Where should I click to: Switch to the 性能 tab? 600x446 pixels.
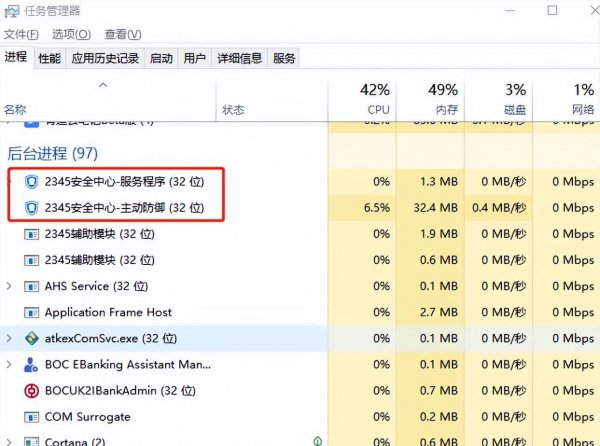pos(49,58)
